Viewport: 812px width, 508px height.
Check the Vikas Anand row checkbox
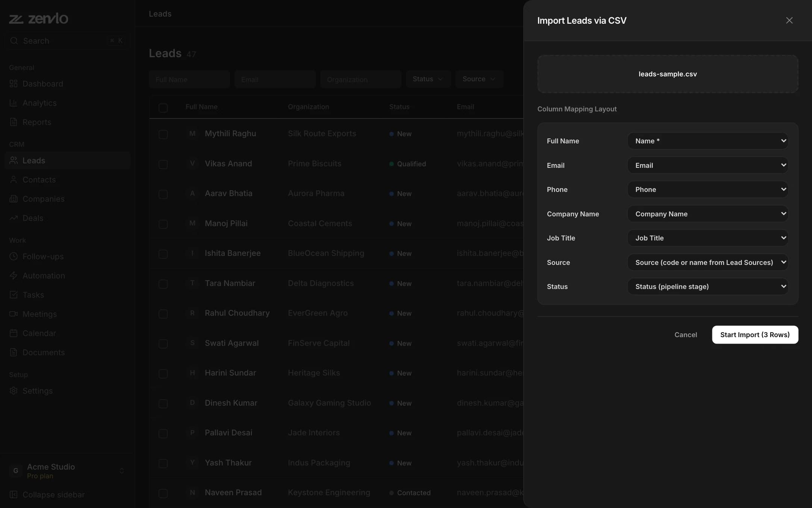click(163, 164)
